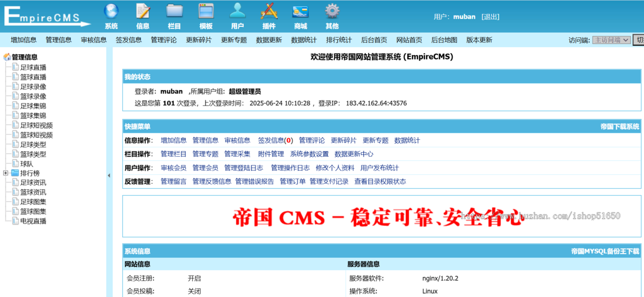Screen dimensions: 644x297
Task: Open the 栏目 folder icon
Action: (x=174, y=11)
